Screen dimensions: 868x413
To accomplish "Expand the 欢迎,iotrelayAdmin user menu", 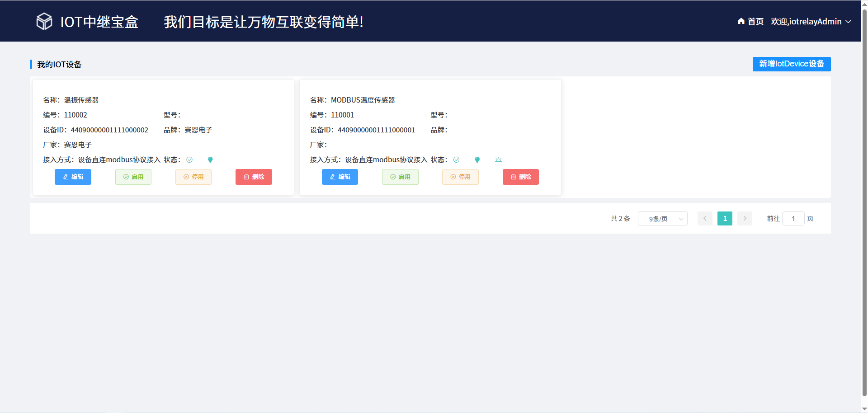I will click(811, 21).
